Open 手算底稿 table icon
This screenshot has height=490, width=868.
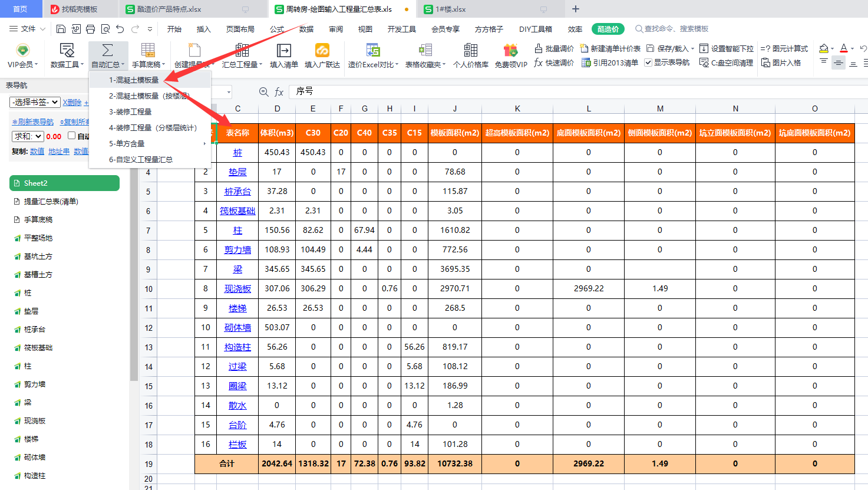tap(148, 50)
